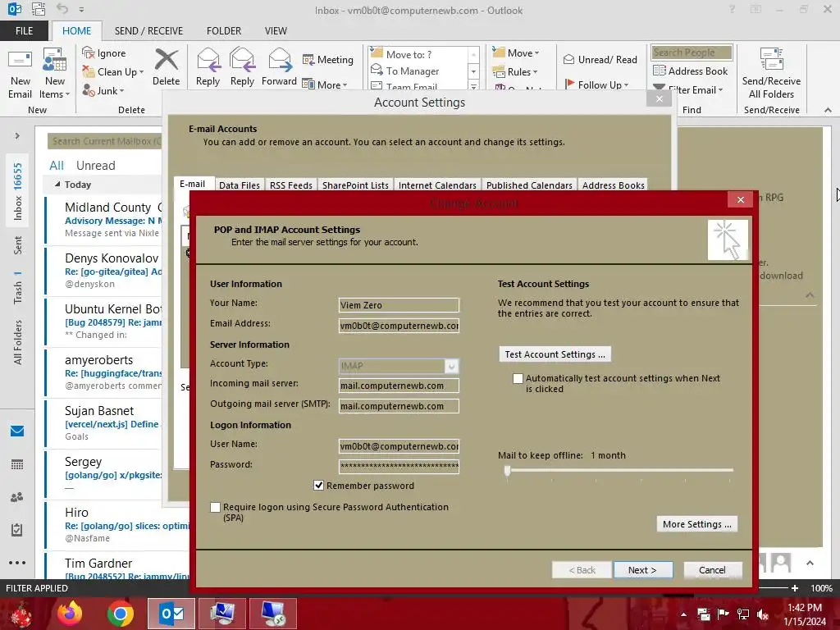The height and width of the screenshot is (630, 840).
Task: Collapse the Today group arrow
Action: 57,185
